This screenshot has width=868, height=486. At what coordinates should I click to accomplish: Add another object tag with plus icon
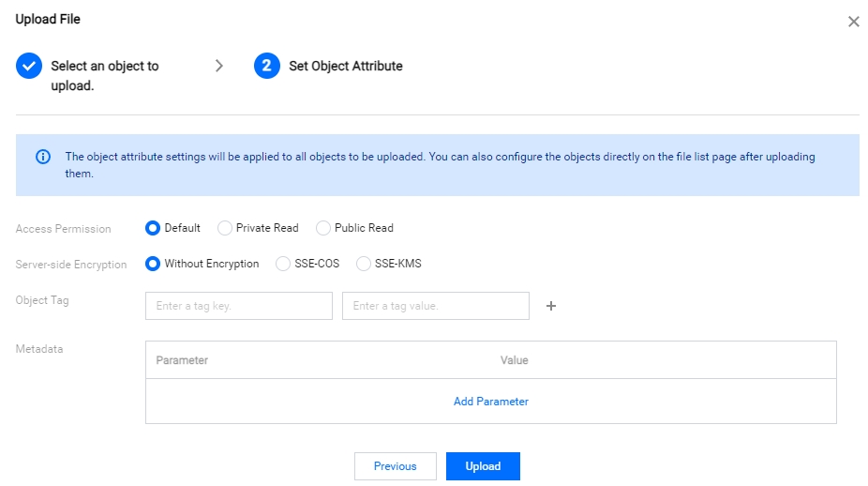point(551,306)
